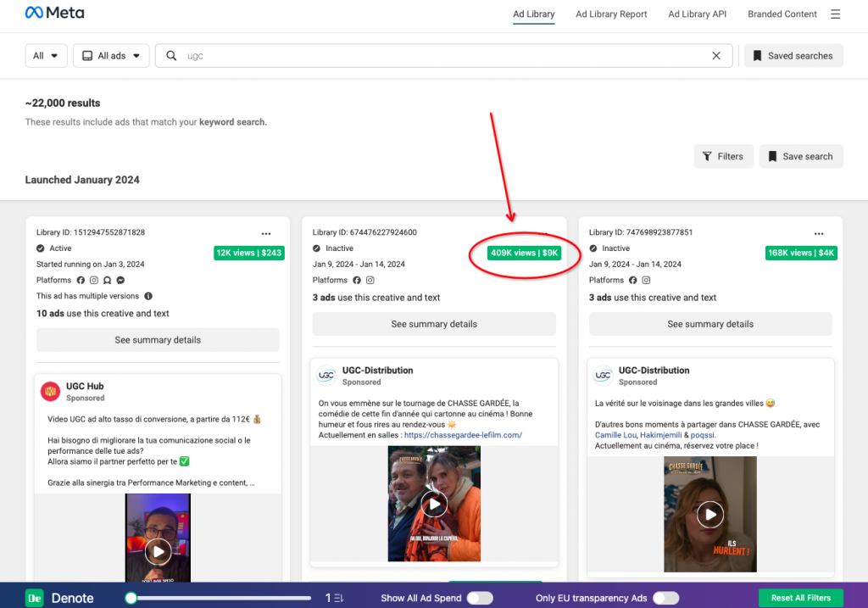
Task: Open the three-dot menu on the first ad card
Action: (x=266, y=233)
